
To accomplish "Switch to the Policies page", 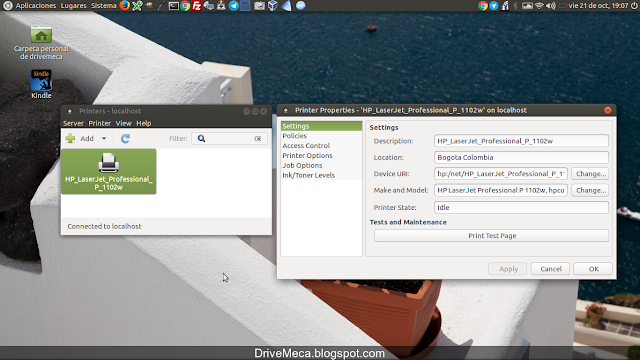I will (x=321, y=136).
